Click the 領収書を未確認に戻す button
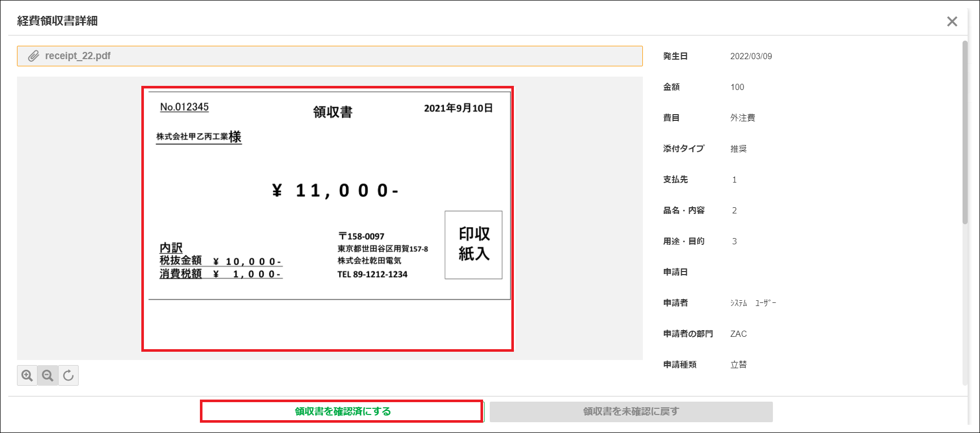Screen dimensions: 980x433 631,411
